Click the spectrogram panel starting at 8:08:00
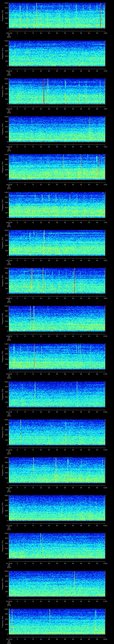The width and height of the screenshot is (114, 644). point(57,280)
